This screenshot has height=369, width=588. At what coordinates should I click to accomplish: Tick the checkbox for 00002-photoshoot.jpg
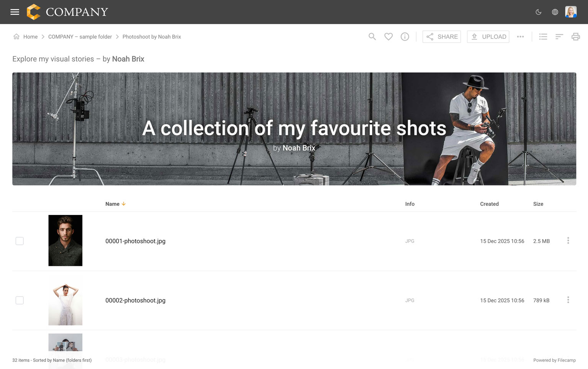click(20, 300)
